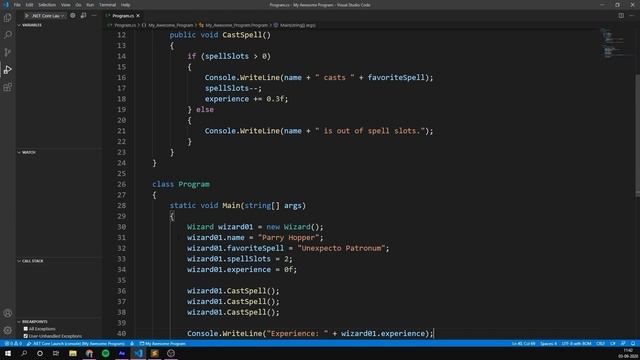Collapse the Call Stack section

click(59, 261)
